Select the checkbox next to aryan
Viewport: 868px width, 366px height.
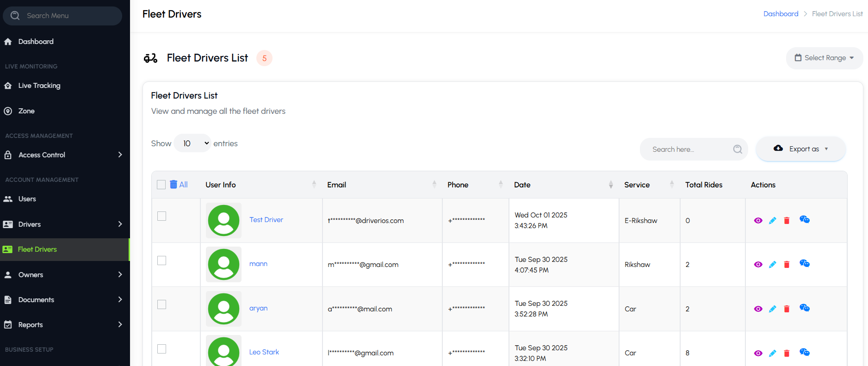click(161, 304)
